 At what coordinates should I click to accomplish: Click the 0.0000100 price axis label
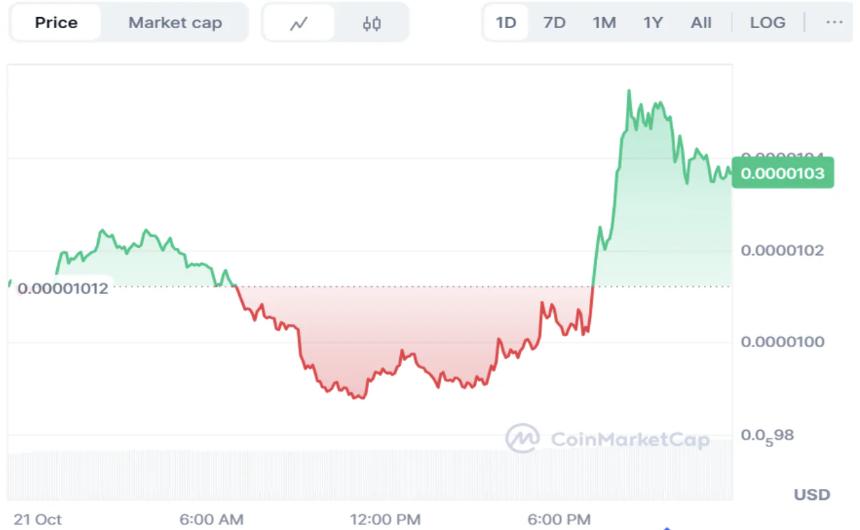[782, 342]
